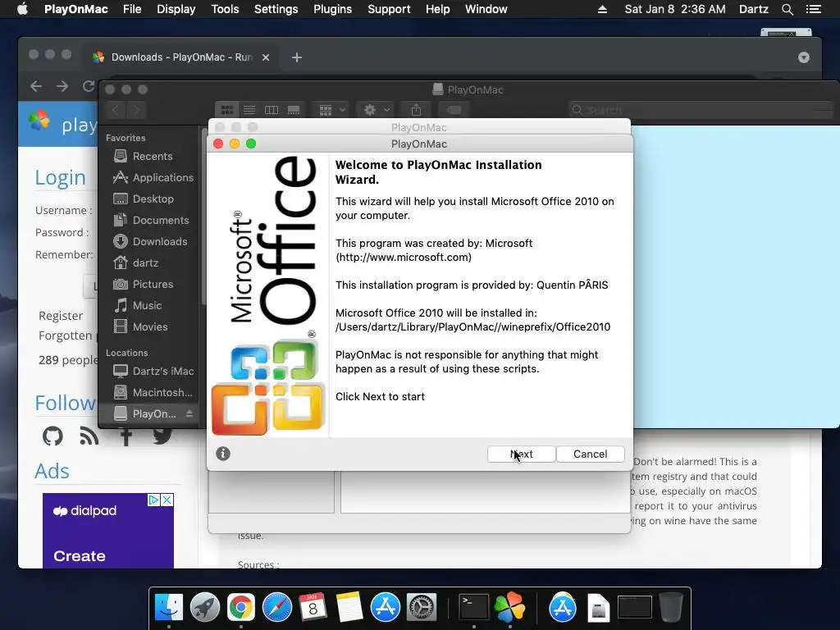Screen dimensions: 840x630
Task: Click browser back arrow
Action: click(x=36, y=86)
